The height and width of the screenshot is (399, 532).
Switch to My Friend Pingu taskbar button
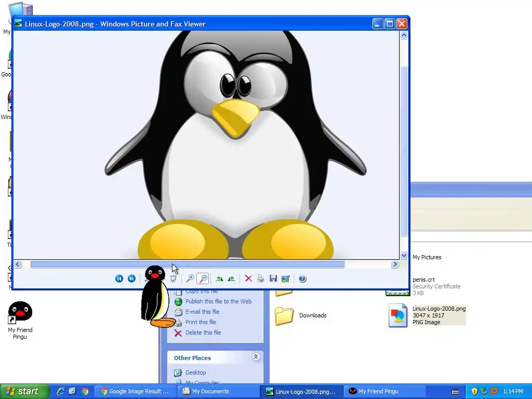coord(385,391)
